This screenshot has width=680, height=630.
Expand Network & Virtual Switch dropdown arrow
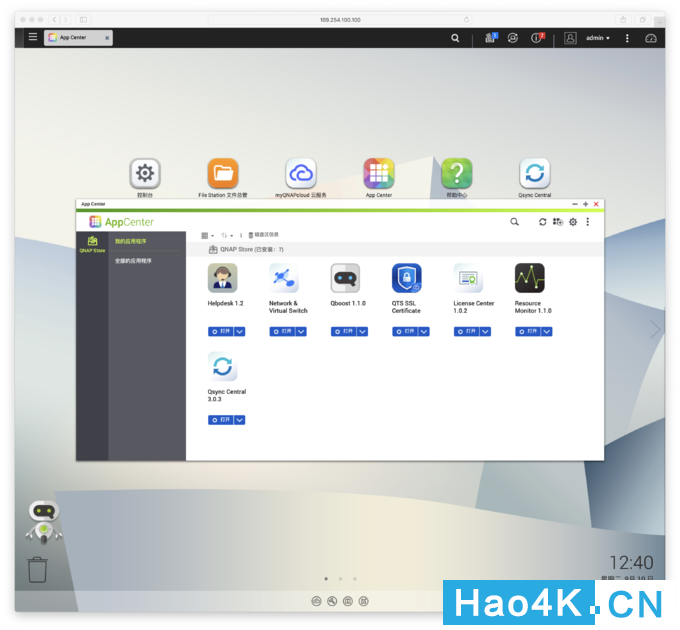click(x=301, y=332)
